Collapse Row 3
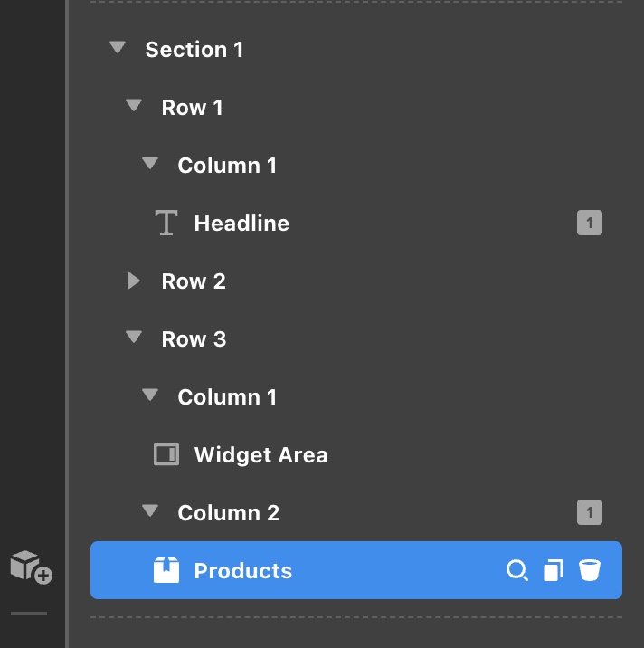Screen dimensions: 644x648 134,338
